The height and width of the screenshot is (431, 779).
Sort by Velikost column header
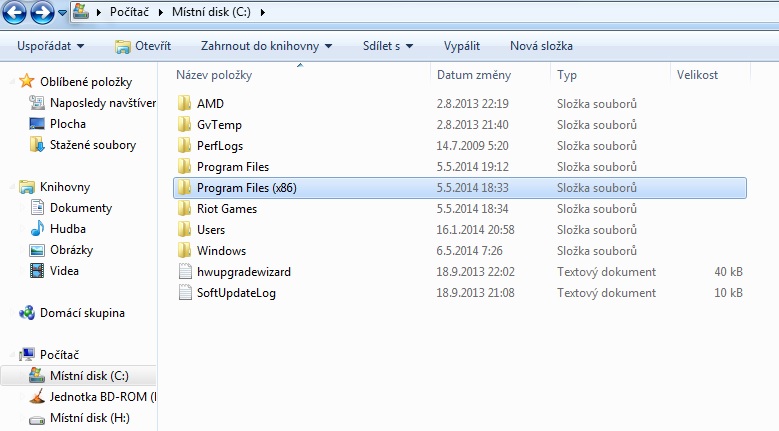[697, 75]
